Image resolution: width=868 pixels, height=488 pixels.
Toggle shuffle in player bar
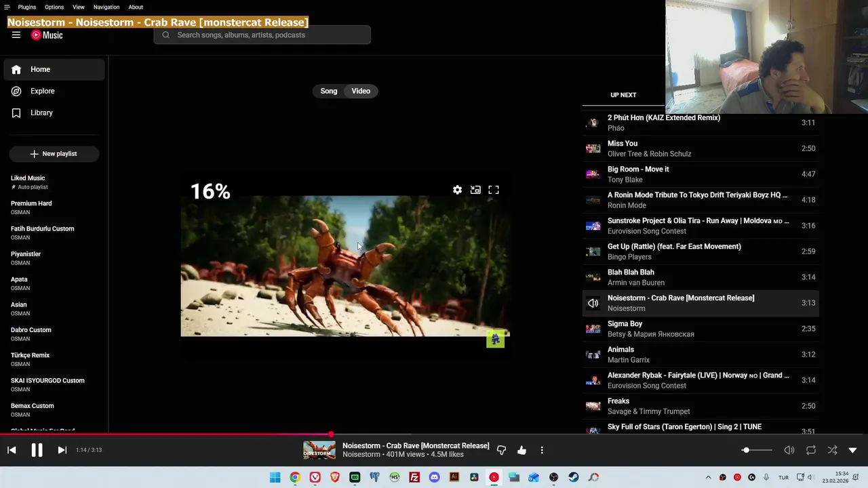(832, 450)
